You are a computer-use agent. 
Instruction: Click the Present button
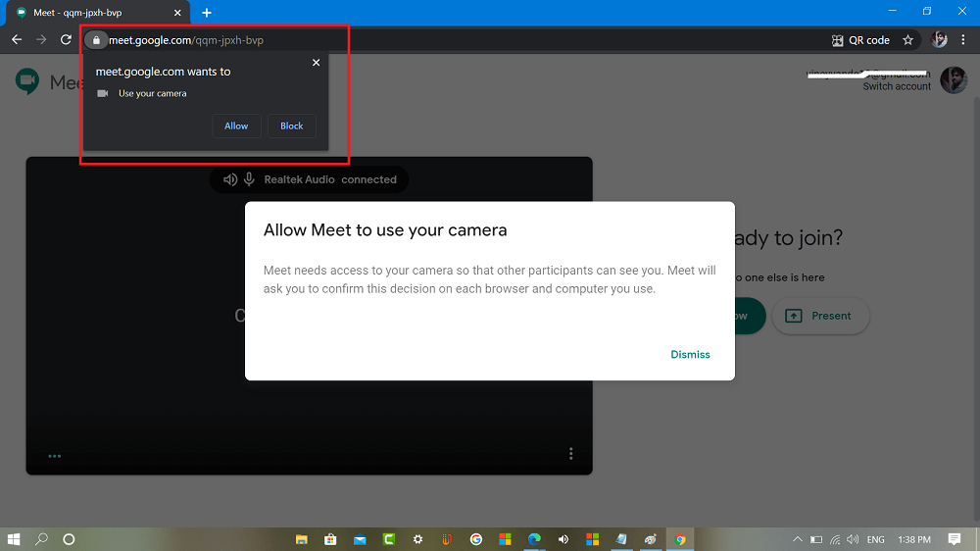click(820, 316)
